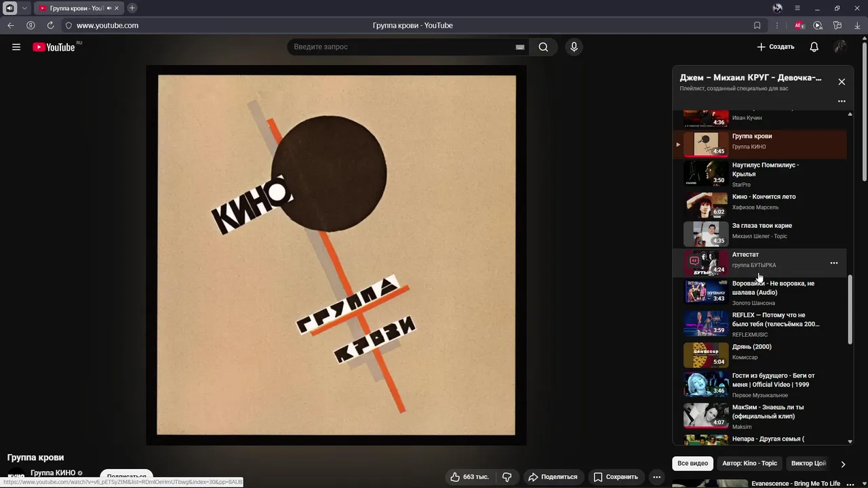Play Воровайки - Не воровка track

[759, 293]
